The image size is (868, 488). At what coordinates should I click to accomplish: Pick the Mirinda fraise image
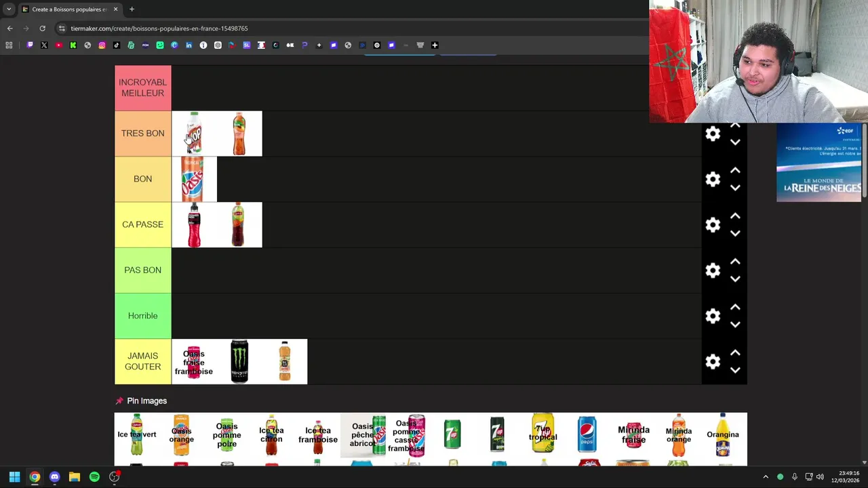tap(633, 434)
